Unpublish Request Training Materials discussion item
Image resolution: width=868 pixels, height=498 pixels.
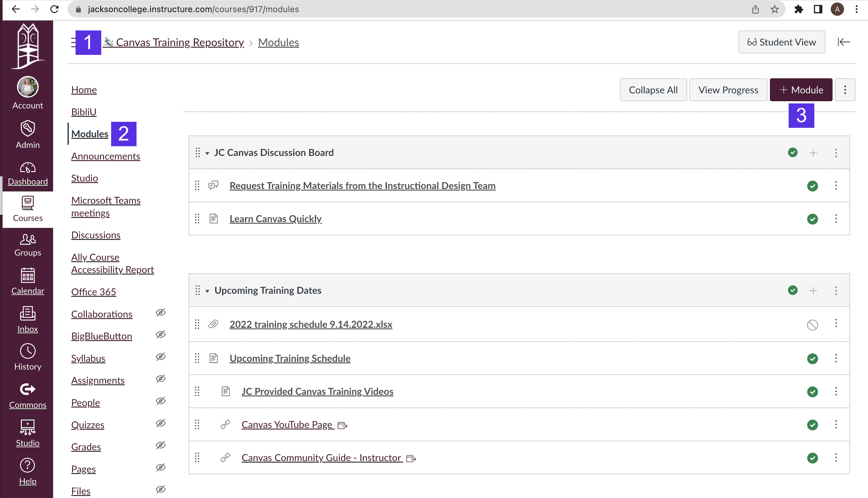click(x=812, y=186)
